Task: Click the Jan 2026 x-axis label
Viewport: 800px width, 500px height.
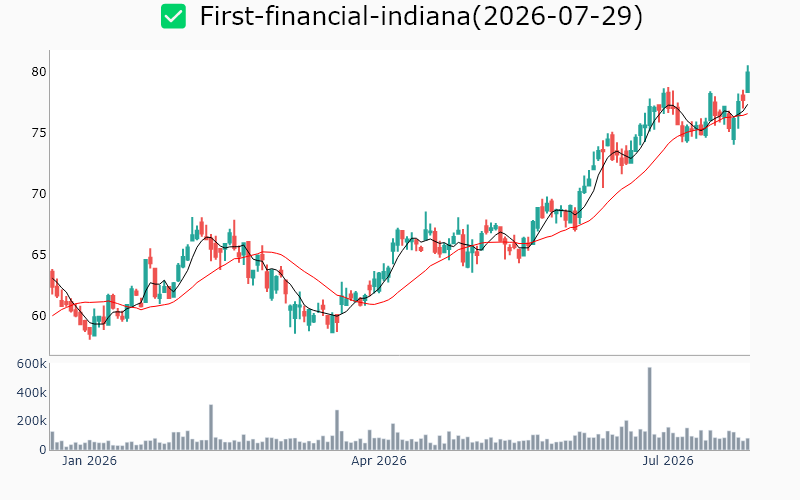Action: click(89, 461)
